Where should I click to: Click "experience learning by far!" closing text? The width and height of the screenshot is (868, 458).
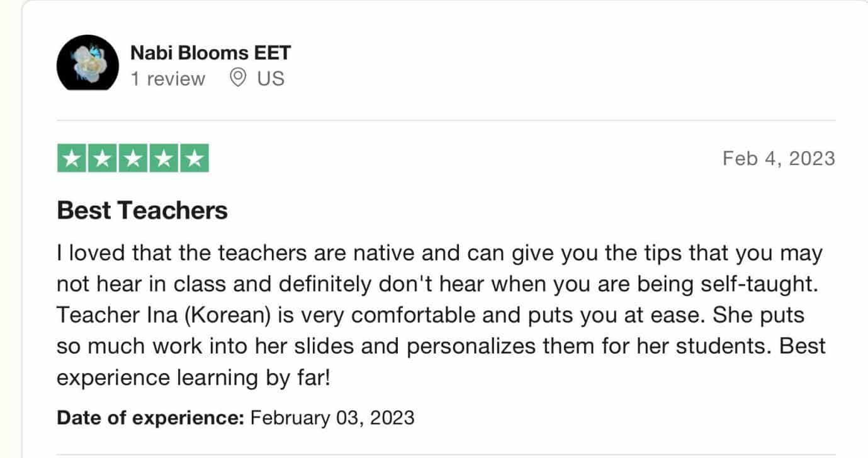[x=194, y=378]
